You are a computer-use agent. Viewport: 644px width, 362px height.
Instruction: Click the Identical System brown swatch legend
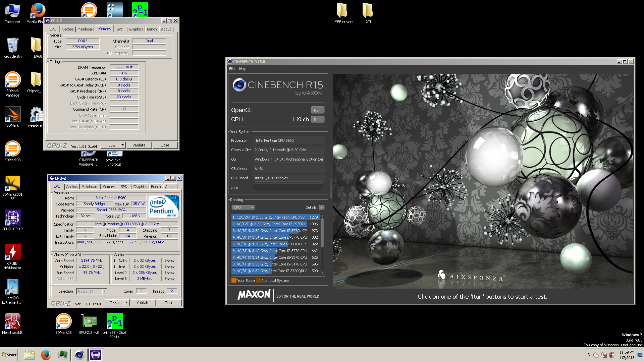pos(259,281)
